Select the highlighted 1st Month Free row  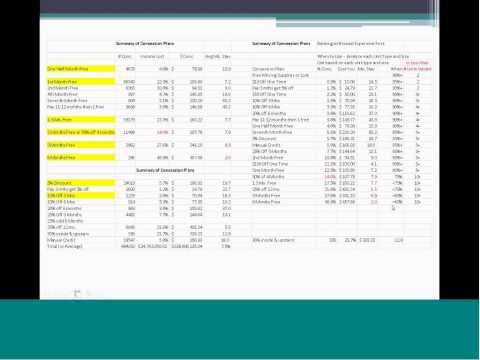pyautogui.click(x=81, y=81)
